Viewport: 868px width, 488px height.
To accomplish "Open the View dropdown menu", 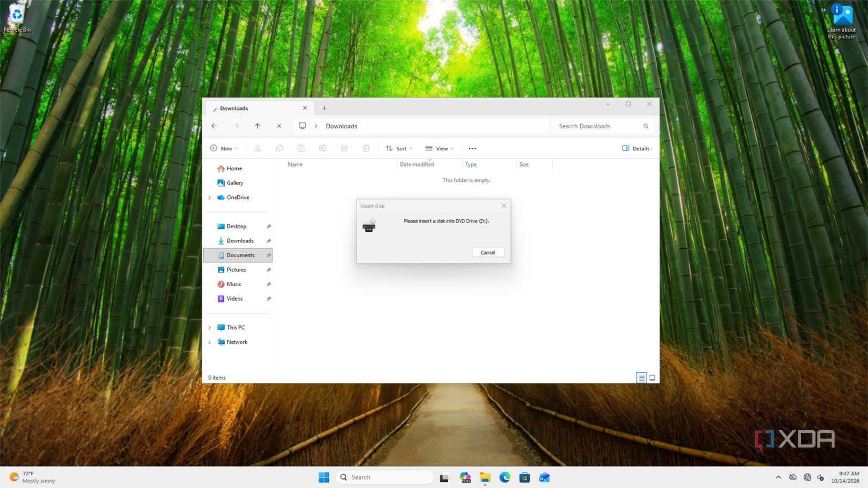I will tap(439, 148).
